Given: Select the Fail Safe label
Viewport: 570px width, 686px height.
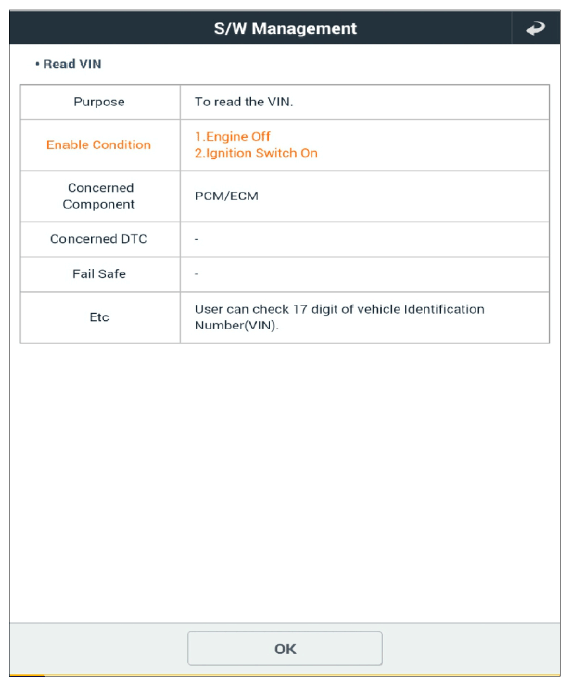Looking at the screenshot, I should click(99, 274).
